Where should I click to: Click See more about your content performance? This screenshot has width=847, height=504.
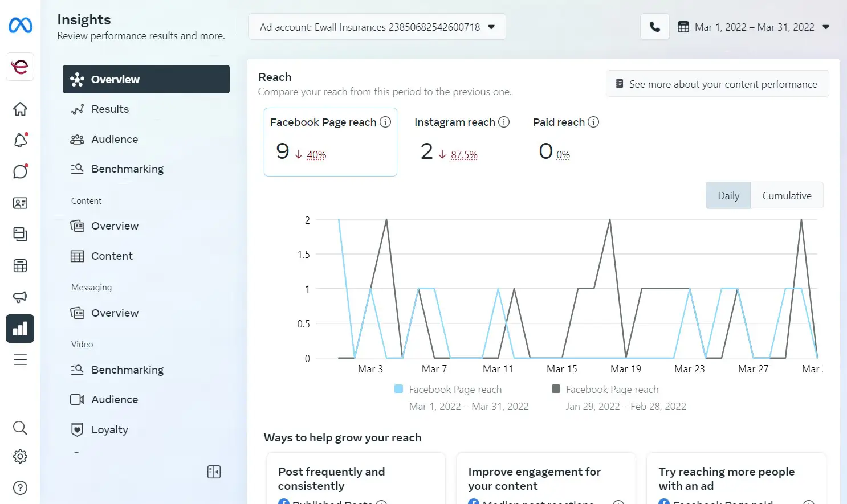pos(717,84)
